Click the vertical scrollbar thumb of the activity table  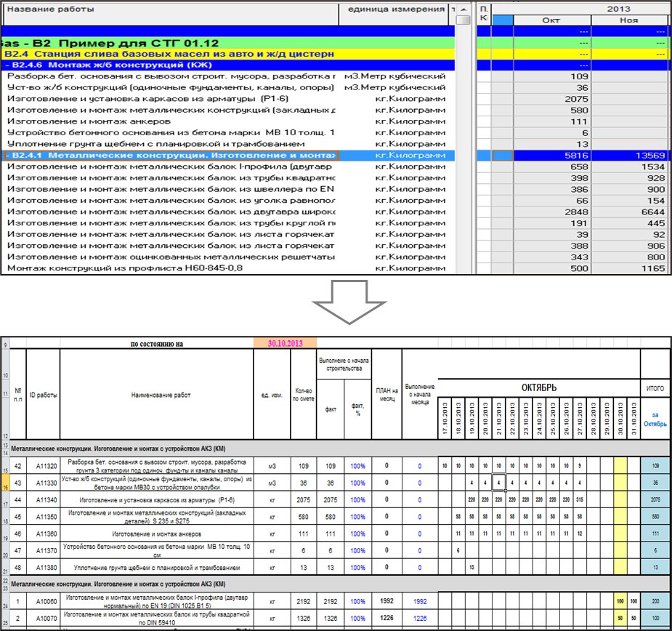pyautogui.click(x=463, y=20)
